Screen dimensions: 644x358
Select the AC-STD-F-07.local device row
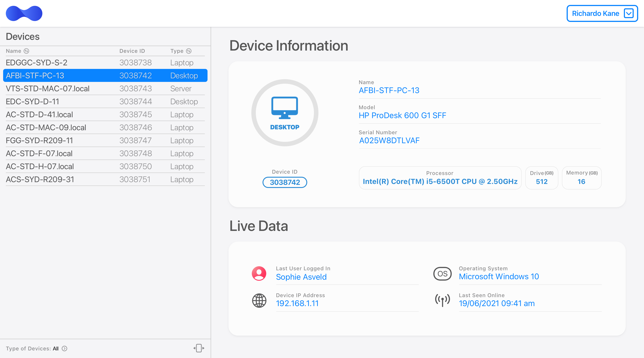pos(105,154)
